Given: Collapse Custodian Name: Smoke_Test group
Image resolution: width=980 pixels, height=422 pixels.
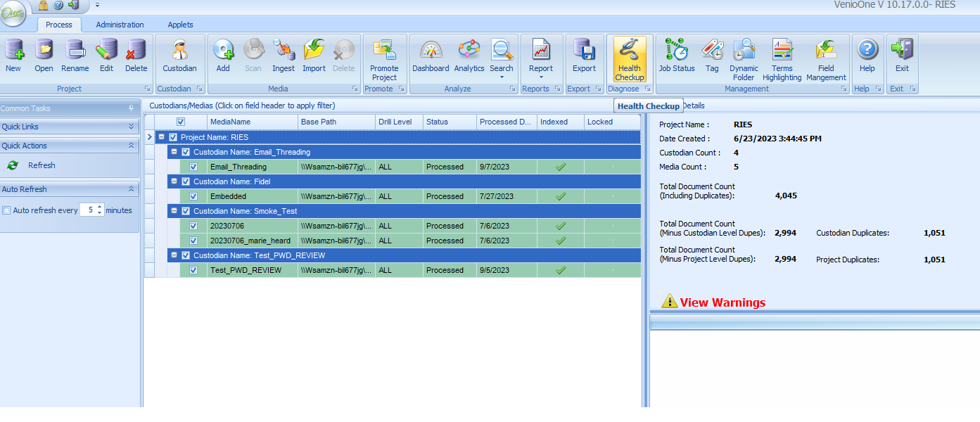Looking at the screenshot, I should click(x=174, y=211).
